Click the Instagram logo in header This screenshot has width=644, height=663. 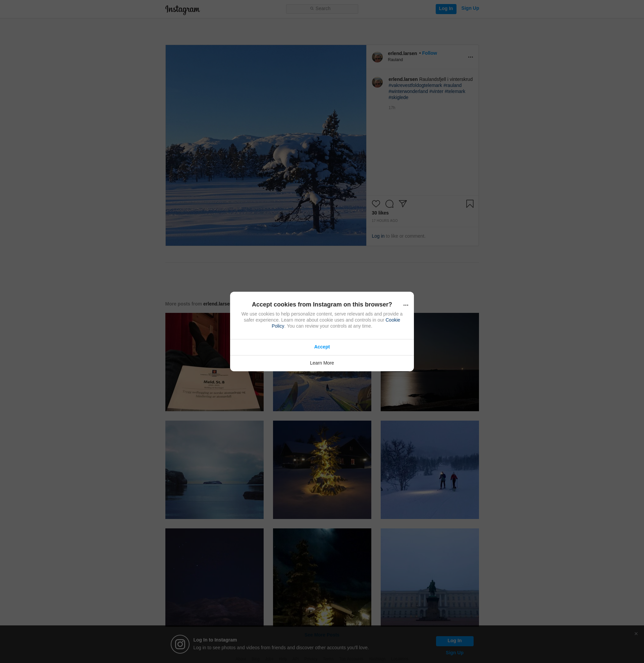pos(182,9)
